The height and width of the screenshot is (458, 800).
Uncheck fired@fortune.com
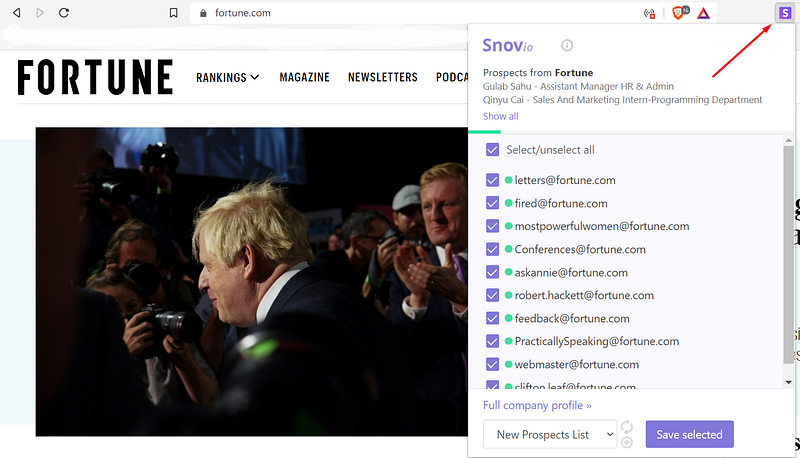[492, 203]
